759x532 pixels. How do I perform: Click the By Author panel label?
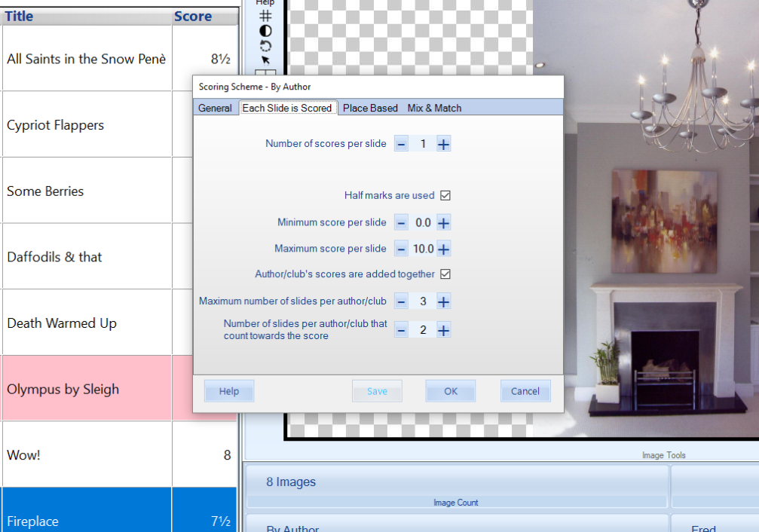click(292, 528)
